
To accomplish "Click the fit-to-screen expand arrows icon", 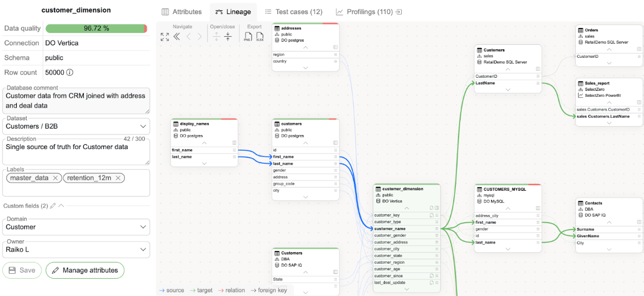I will [x=165, y=37].
